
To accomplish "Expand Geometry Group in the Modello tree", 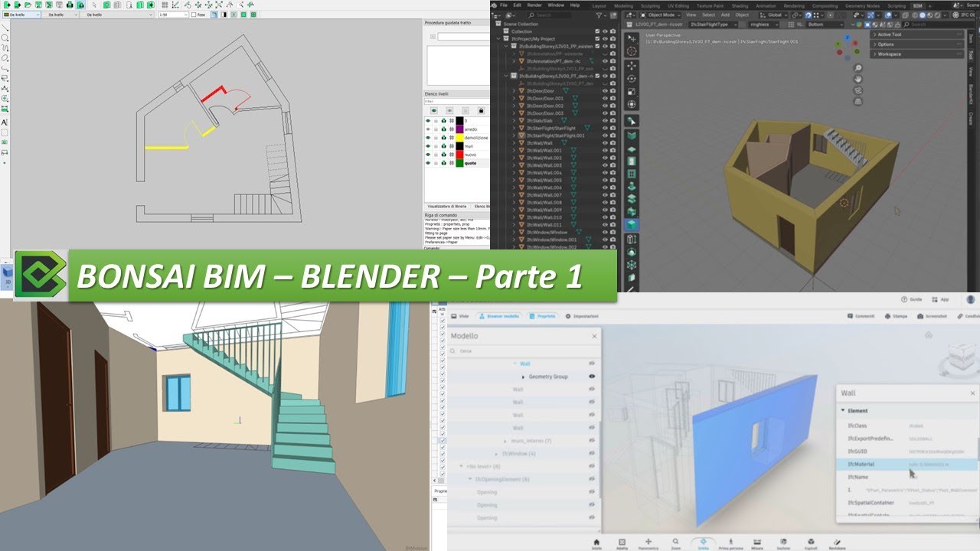I will [x=523, y=377].
